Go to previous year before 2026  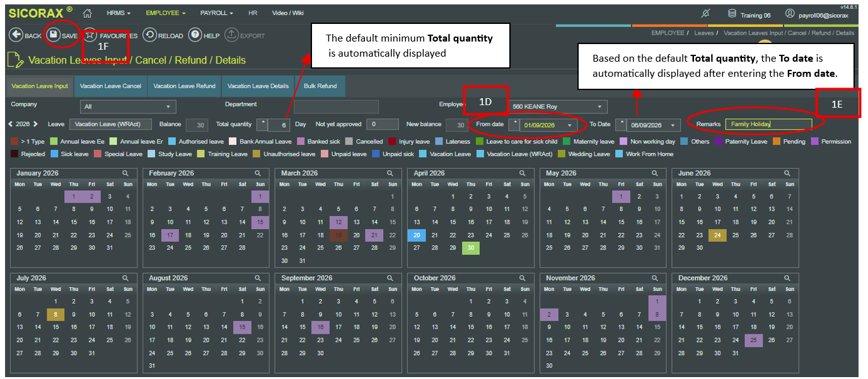coord(10,125)
